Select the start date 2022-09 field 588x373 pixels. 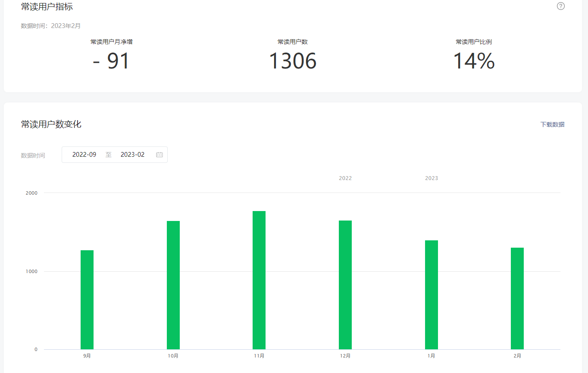pos(84,155)
